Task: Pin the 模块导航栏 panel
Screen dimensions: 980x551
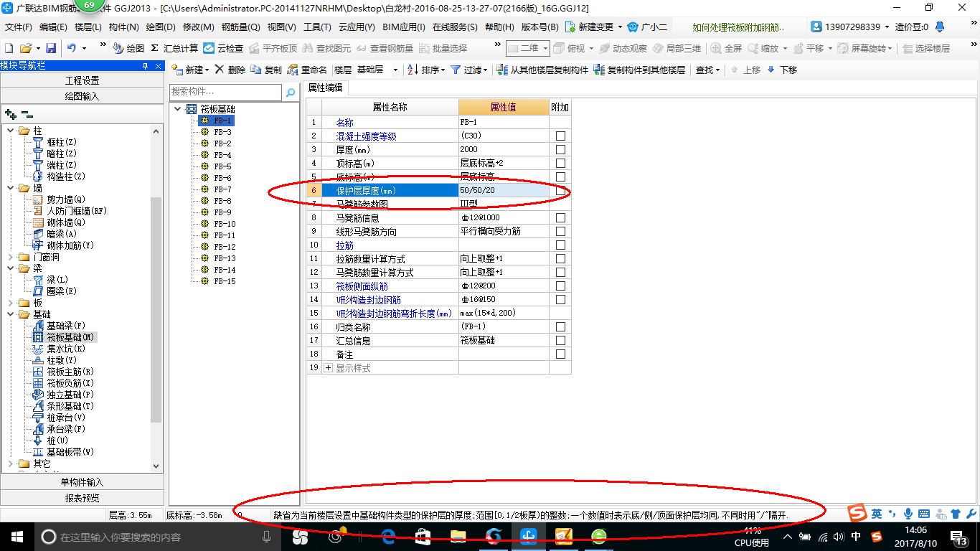Action: pyautogui.click(x=145, y=65)
